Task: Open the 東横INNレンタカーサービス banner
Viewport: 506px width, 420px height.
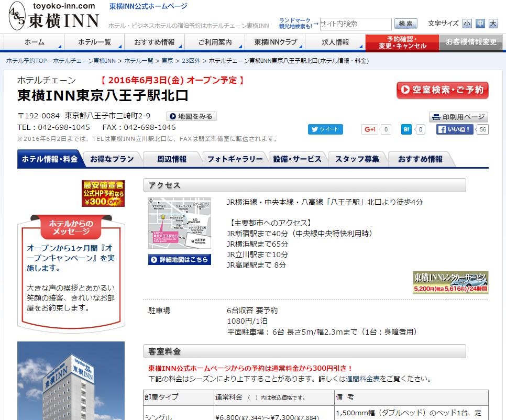Action: 450,282
